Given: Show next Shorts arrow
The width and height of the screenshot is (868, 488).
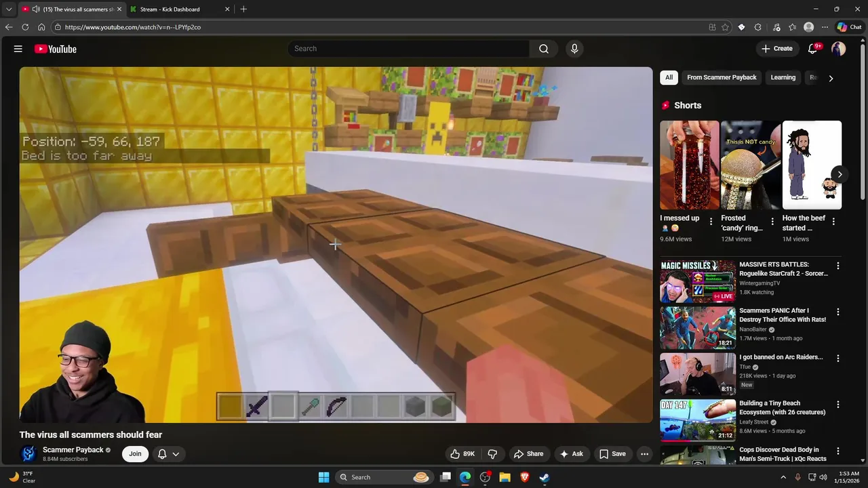Looking at the screenshot, I should [x=840, y=174].
